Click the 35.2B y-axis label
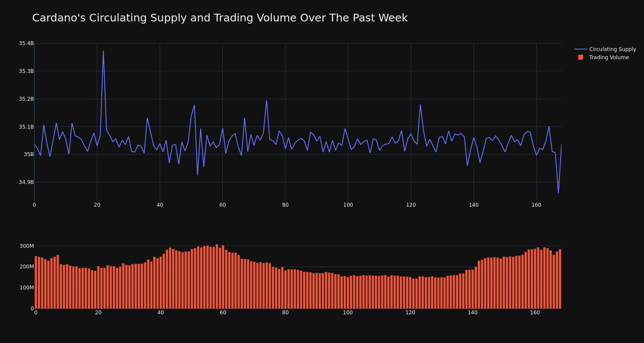This screenshot has width=644, height=343. [26, 99]
